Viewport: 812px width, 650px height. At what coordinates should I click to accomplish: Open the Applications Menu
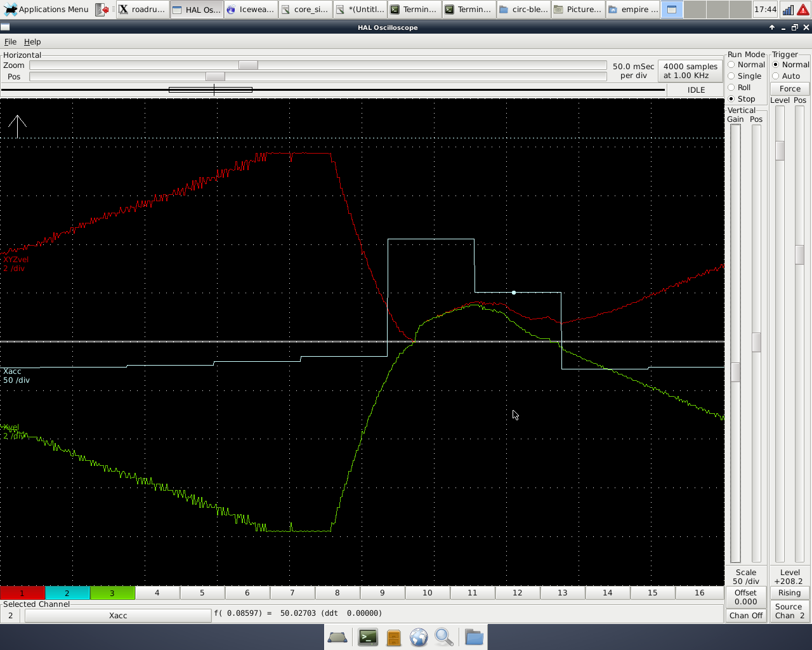pyautogui.click(x=46, y=10)
